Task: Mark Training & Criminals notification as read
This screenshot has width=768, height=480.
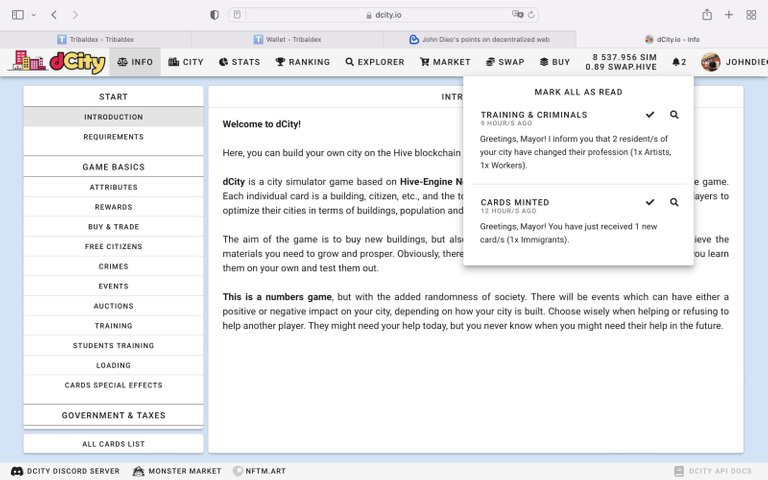Action: point(650,115)
